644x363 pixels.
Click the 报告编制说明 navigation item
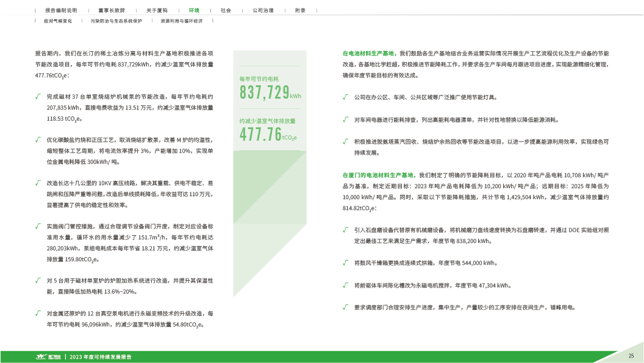tap(62, 11)
